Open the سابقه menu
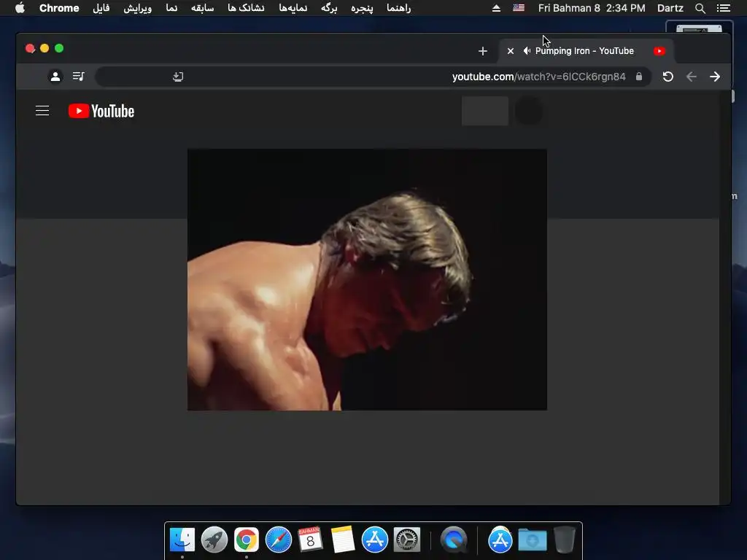The height and width of the screenshot is (560, 747). 203,8
